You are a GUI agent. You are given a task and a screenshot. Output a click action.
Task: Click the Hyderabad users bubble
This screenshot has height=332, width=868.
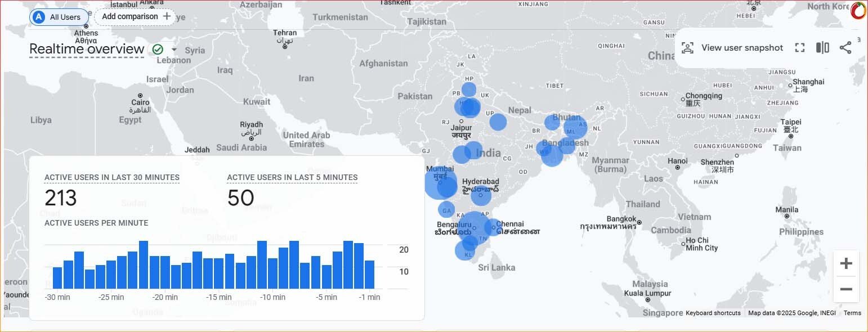point(481,196)
